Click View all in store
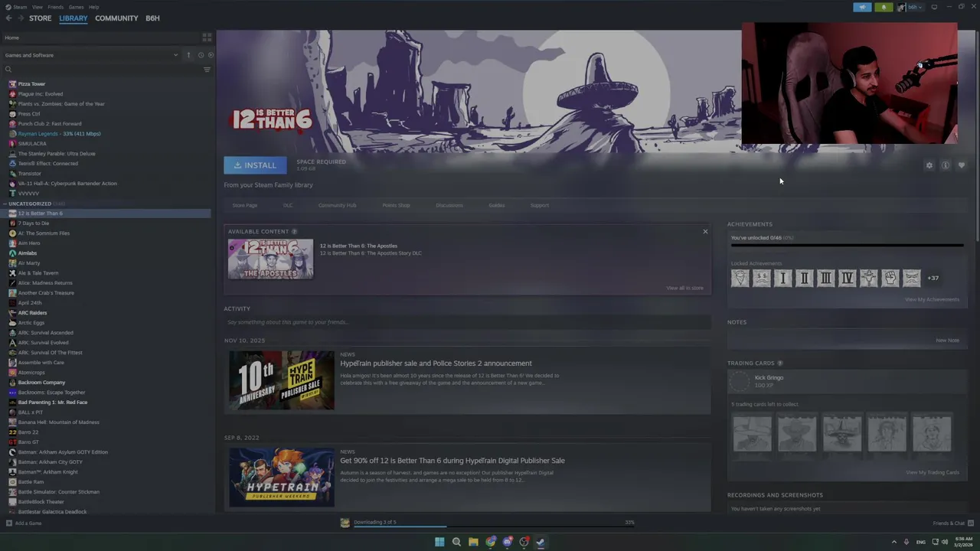This screenshot has width=980, height=551. pyautogui.click(x=684, y=288)
